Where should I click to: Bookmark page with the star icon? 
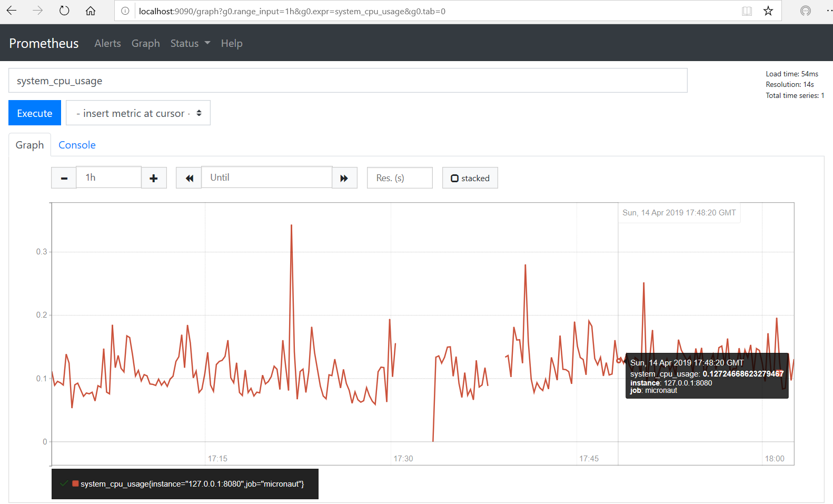(x=768, y=11)
